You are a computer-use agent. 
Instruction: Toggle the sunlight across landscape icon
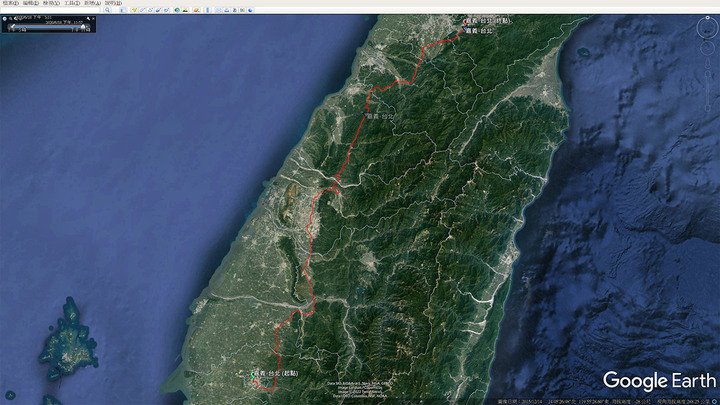pos(185,10)
